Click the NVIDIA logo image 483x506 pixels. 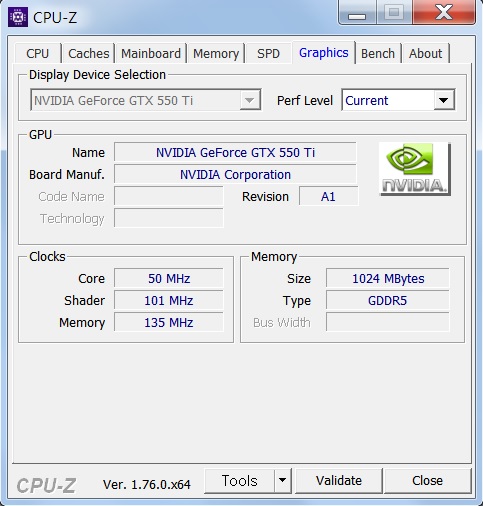415,169
